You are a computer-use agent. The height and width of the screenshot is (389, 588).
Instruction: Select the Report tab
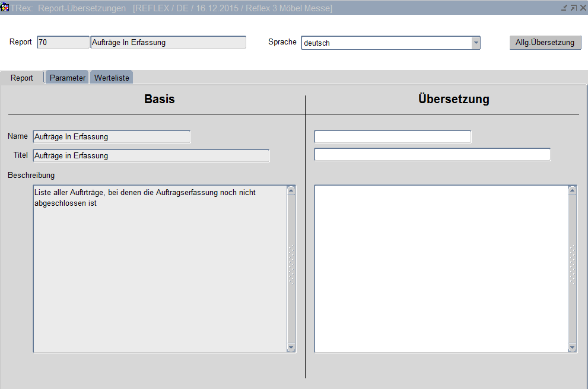tap(22, 78)
